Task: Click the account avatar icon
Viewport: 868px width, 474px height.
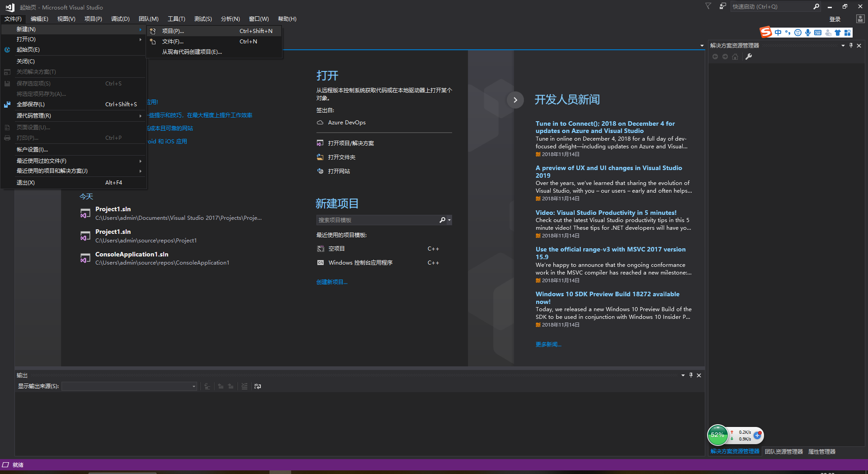Action: 860,19
